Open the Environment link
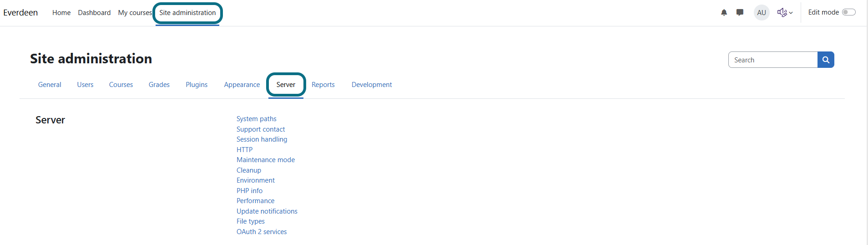Image resolution: width=868 pixels, height=245 pixels. tap(256, 180)
